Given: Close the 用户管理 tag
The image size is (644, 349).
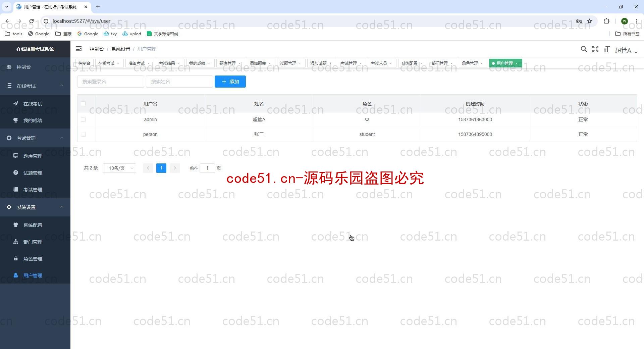Looking at the screenshot, I should point(517,63).
